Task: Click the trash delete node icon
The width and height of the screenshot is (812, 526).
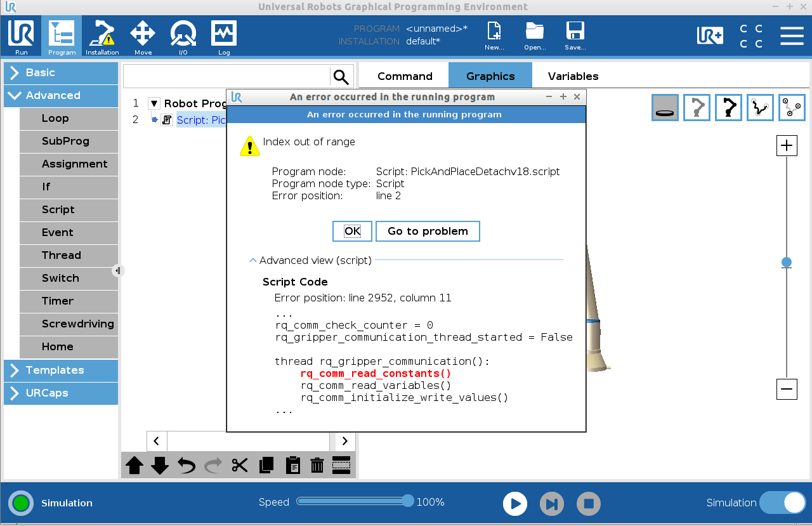Action: point(317,465)
